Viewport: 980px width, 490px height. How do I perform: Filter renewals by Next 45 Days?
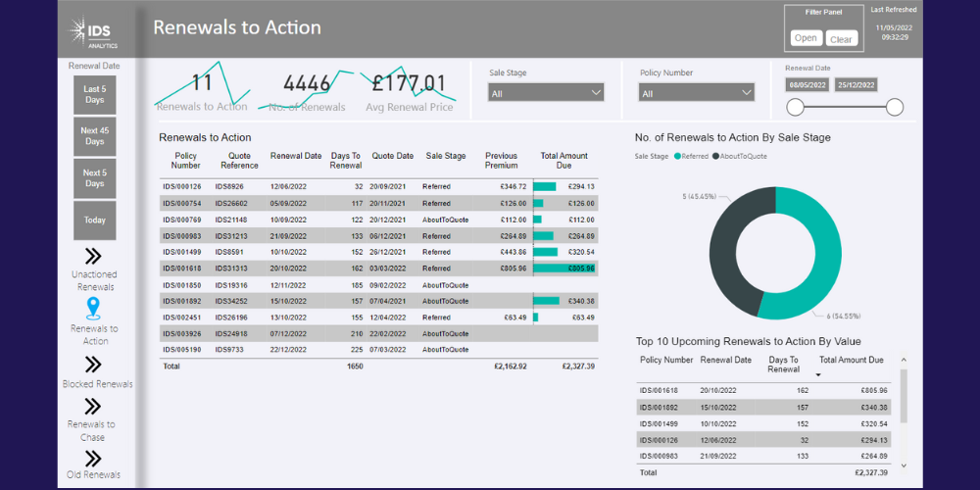(x=94, y=136)
